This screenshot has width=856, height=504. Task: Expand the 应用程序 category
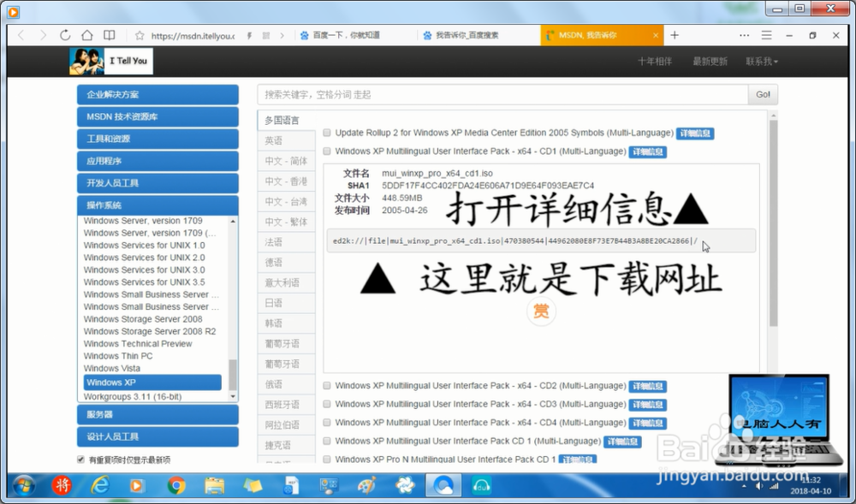tap(158, 161)
